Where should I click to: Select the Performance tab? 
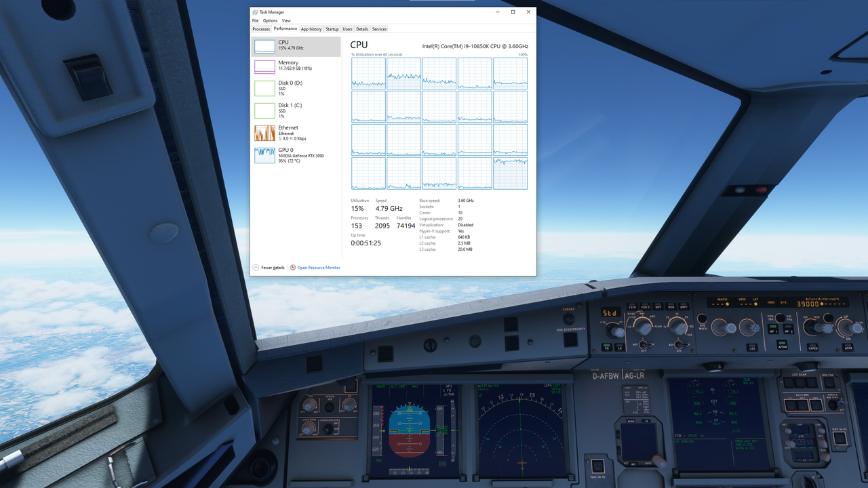285,28
